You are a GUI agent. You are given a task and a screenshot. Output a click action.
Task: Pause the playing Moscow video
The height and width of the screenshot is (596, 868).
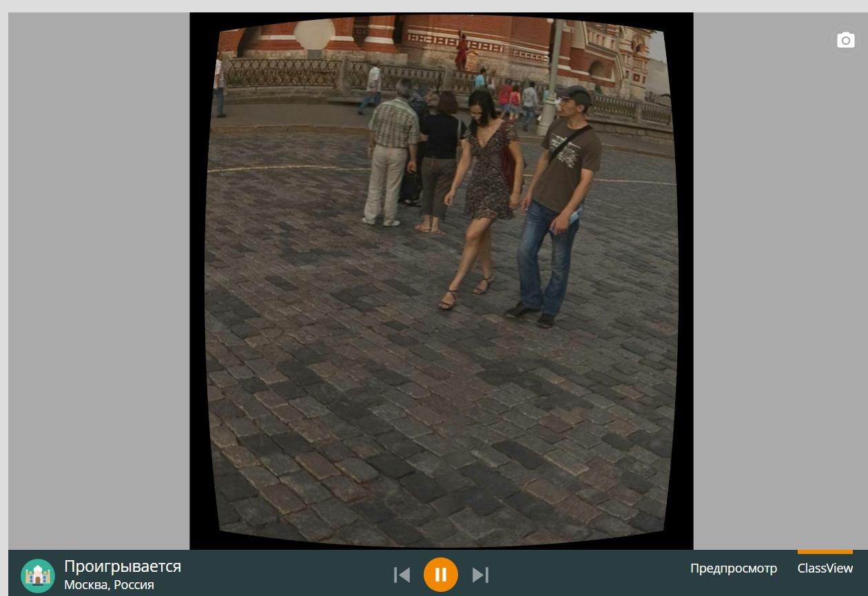coord(441,575)
